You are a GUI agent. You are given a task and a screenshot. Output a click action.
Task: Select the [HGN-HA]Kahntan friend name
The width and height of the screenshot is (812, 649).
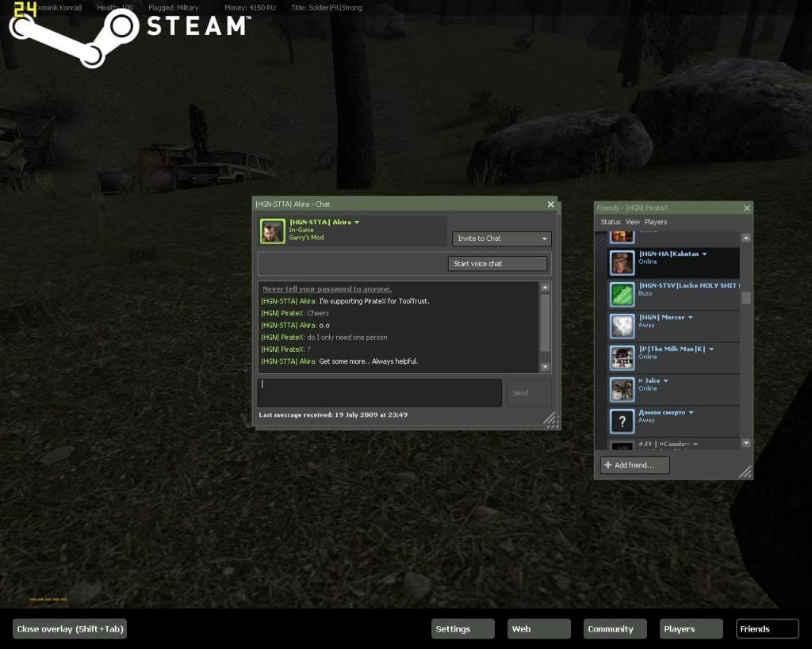click(668, 254)
